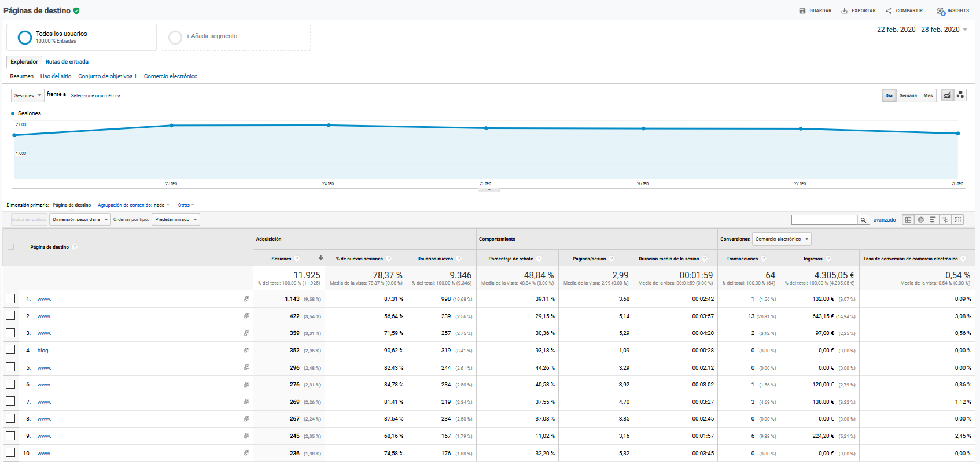This screenshot has height=464, width=980.
Task: Click the Día interval button
Action: click(889, 95)
